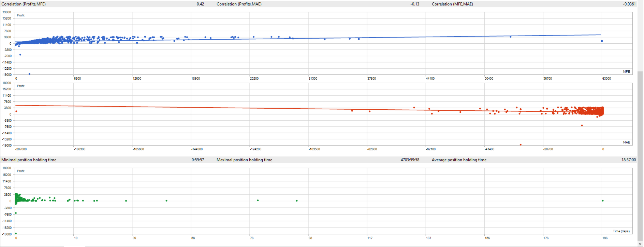This screenshot has width=644, height=247.
Task: Click the vertical scrollbar thumb
Action: tap(640, 156)
